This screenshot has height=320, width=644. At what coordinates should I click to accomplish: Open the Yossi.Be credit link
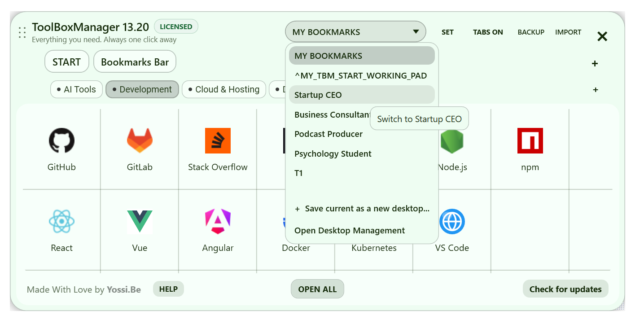[x=124, y=289]
